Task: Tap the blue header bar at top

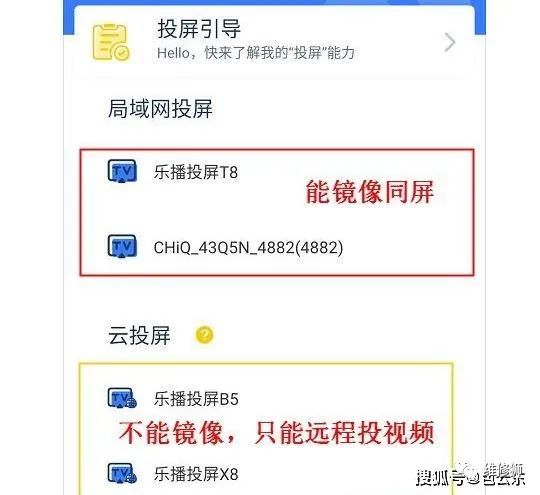Action: click(x=274, y=3)
